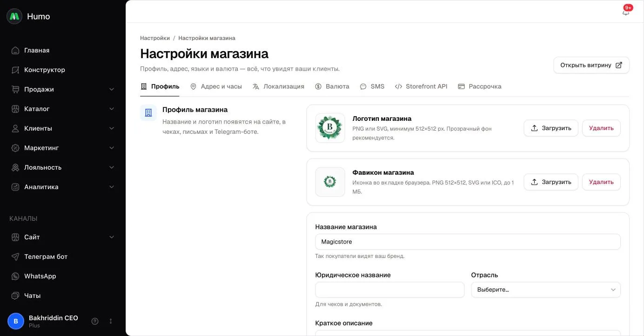Expand the Клиенты section

click(63, 128)
